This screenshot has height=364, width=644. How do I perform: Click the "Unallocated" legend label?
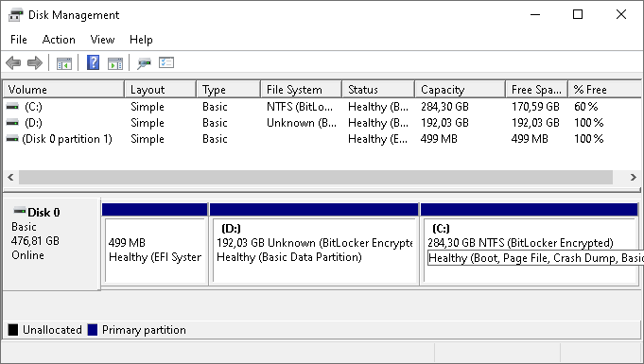[52, 330]
